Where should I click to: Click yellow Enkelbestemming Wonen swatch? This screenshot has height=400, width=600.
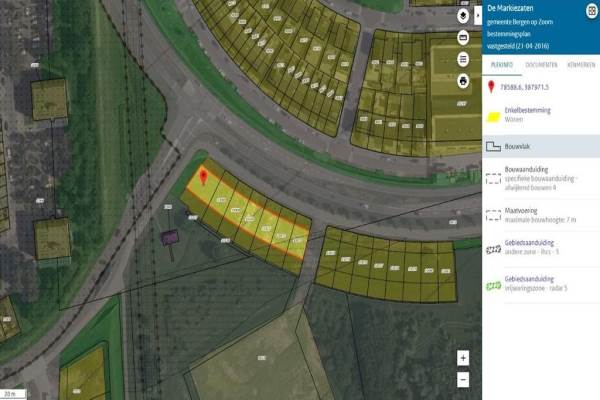tap(493, 117)
